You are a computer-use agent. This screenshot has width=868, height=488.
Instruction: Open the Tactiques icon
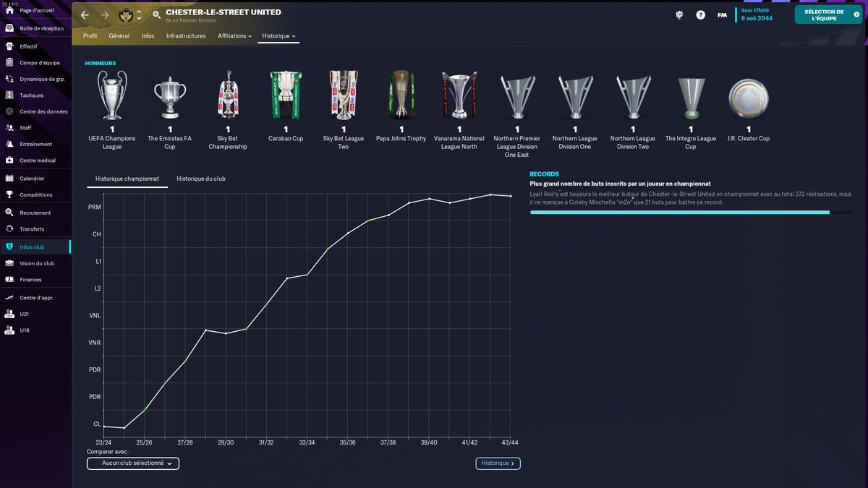coord(9,95)
